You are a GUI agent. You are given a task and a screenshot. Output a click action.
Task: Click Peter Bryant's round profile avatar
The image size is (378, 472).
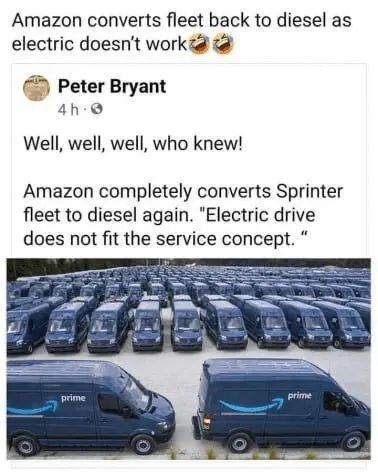[36, 88]
